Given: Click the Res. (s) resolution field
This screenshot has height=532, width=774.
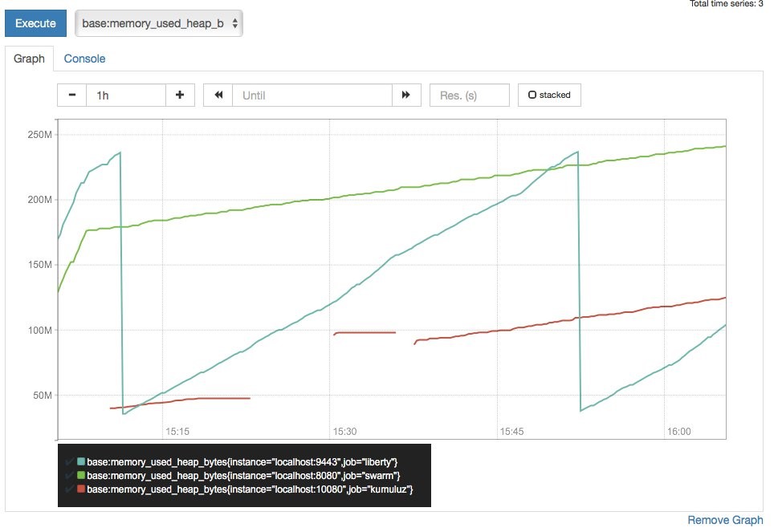Looking at the screenshot, I should pos(469,95).
